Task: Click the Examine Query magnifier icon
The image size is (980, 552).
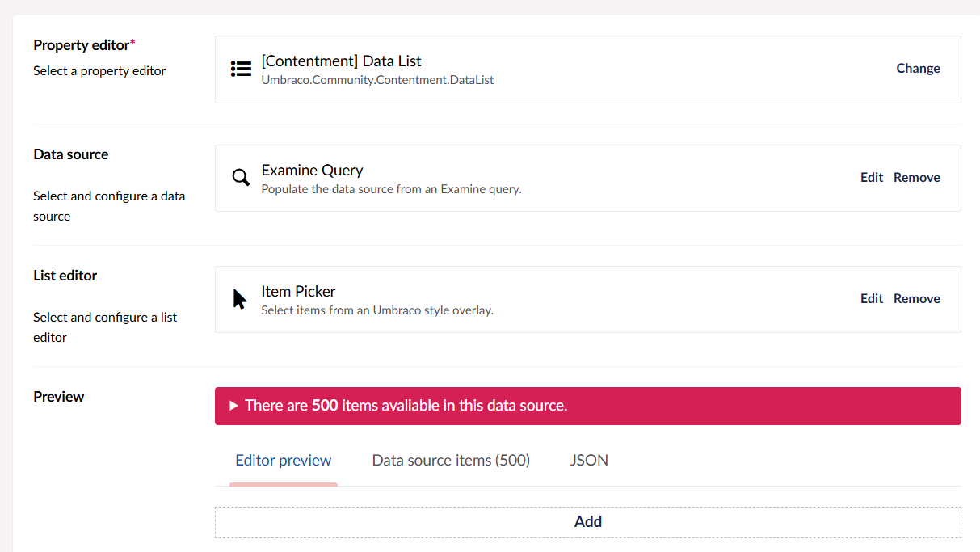Action: (x=241, y=178)
